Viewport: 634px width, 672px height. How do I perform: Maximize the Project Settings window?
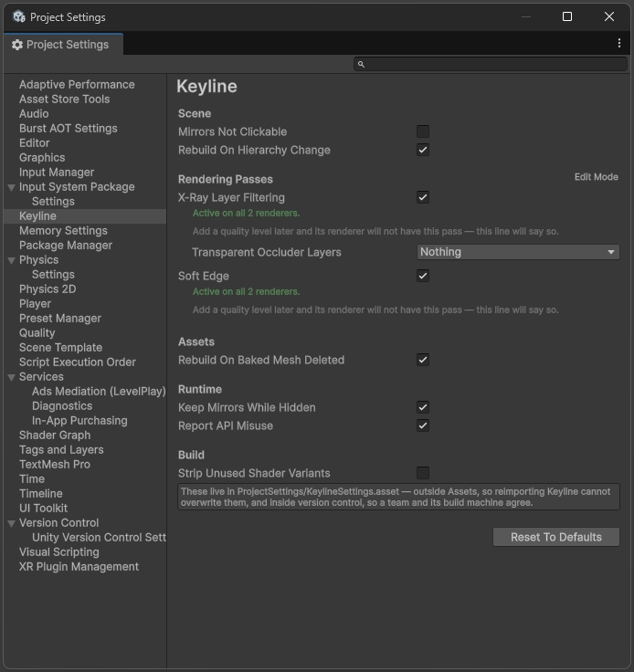coord(566,16)
